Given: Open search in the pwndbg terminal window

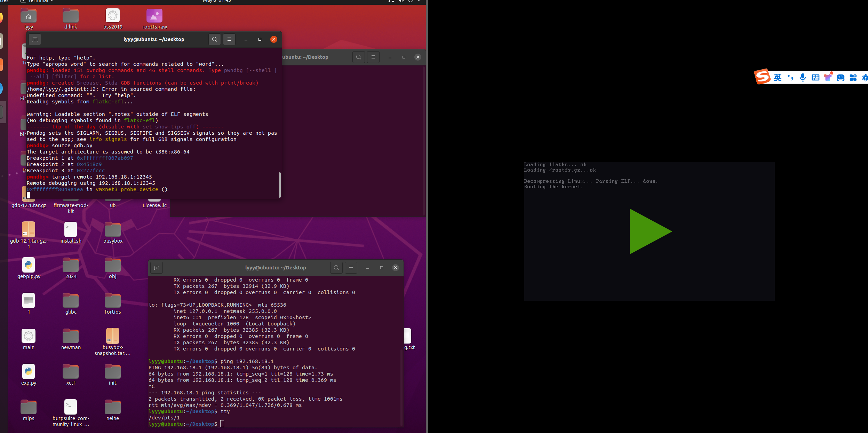Looking at the screenshot, I should 215,39.
